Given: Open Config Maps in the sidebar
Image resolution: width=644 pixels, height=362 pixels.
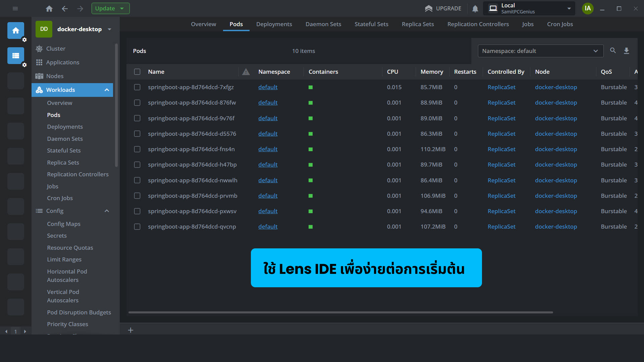Looking at the screenshot, I should [x=64, y=224].
